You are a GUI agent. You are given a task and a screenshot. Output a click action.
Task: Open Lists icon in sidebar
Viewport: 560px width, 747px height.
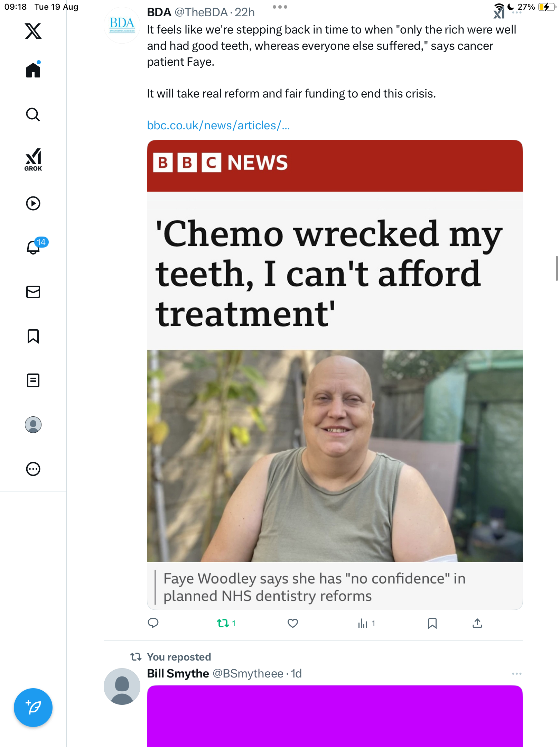(x=33, y=380)
